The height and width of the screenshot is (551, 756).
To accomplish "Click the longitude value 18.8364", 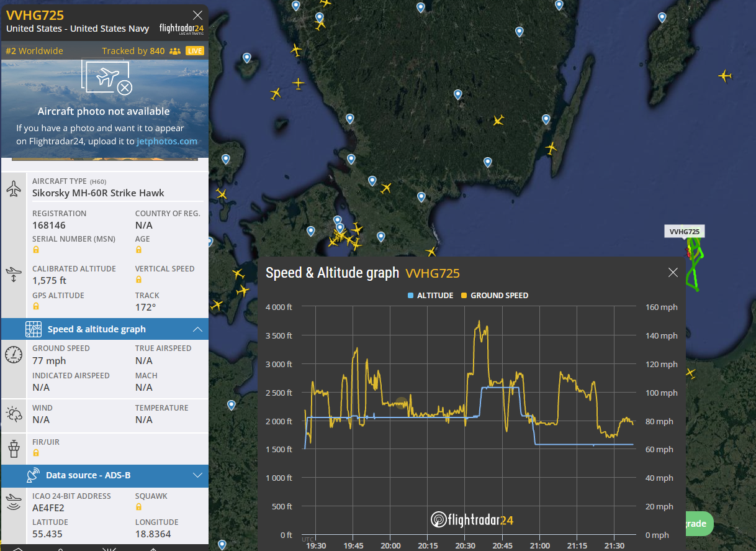I will tap(153, 534).
